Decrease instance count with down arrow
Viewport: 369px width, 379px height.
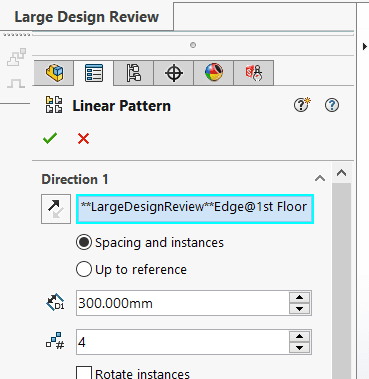click(300, 348)
